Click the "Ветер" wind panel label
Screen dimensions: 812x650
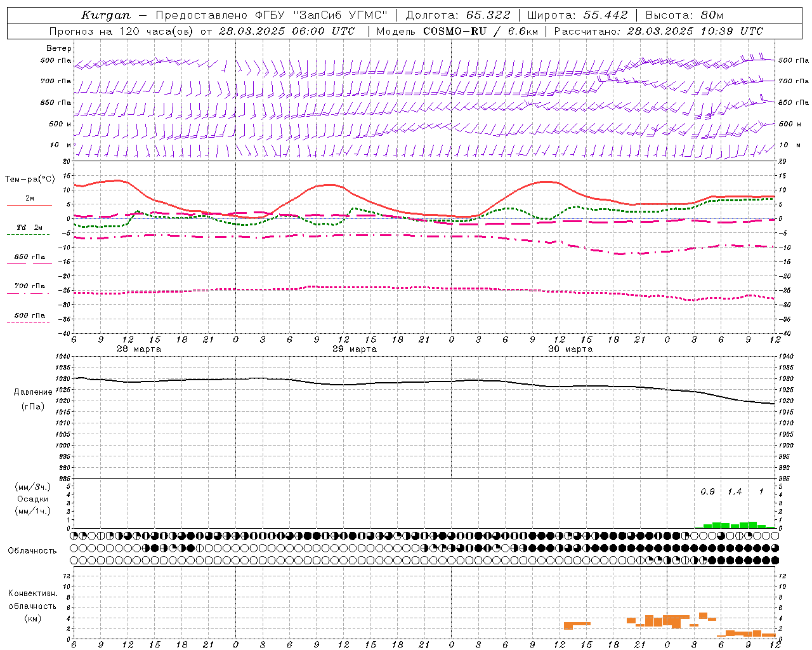point(59,48)
